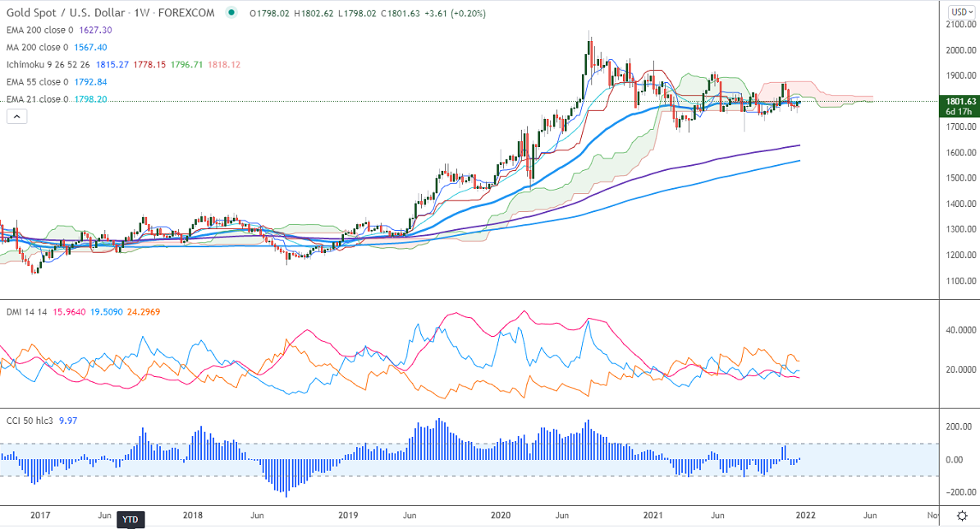The height and width of the screenshot is (529, 980).
Task: Click the 40.0000 label on DMI scale
Action: pyautogui.click(x=960, y=330)
